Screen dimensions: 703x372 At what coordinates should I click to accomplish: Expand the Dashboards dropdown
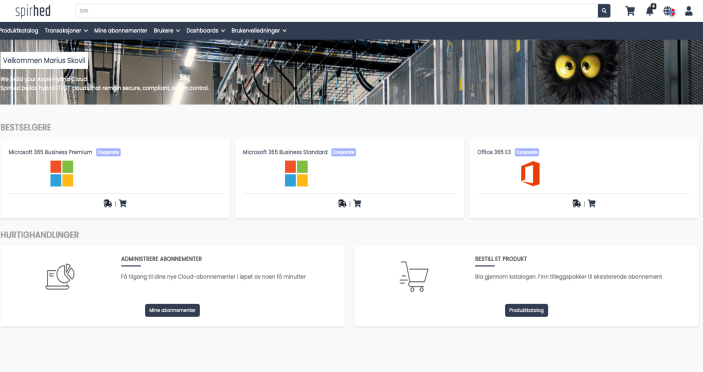(206, 30)
